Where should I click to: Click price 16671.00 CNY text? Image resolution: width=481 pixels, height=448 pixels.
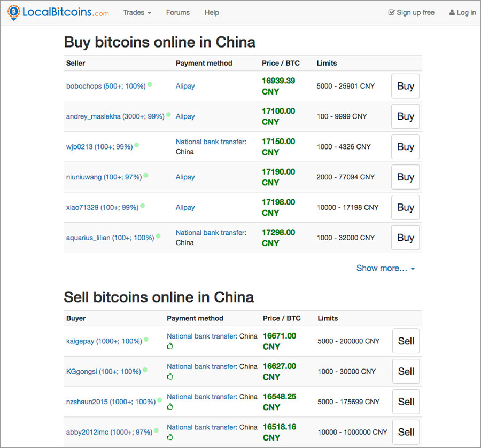(280, 341)
